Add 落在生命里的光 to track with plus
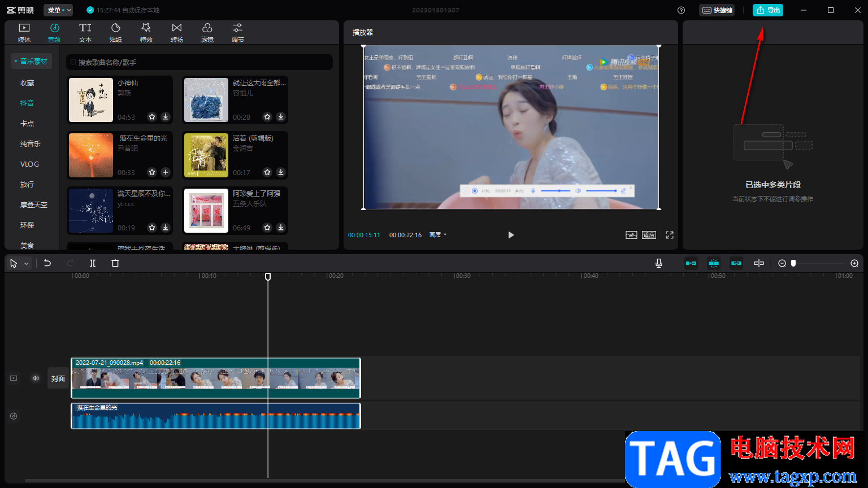The height and width of the screenshot is (488, 868). [166, 172]
